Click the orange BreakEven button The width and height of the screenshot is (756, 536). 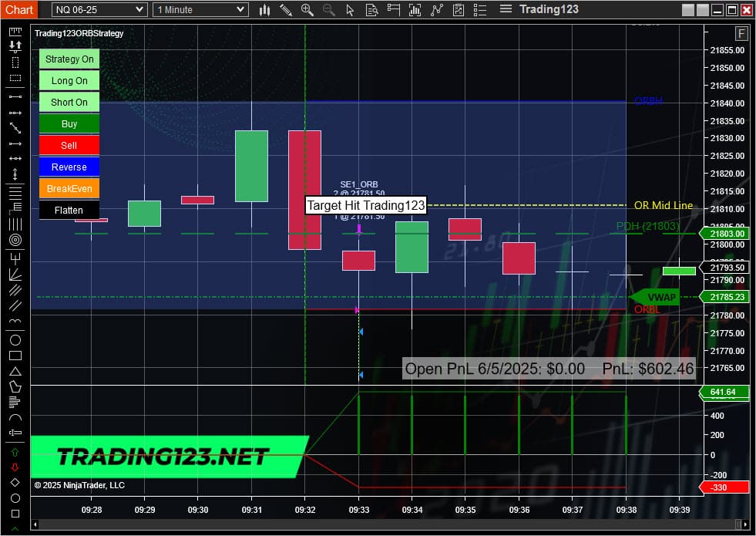[x=69, y=189]
